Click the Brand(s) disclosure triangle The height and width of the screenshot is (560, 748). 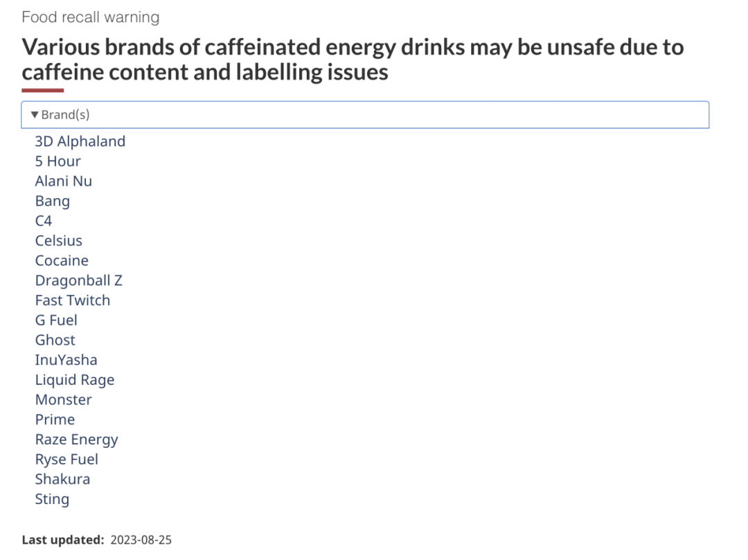coord(35,115)
